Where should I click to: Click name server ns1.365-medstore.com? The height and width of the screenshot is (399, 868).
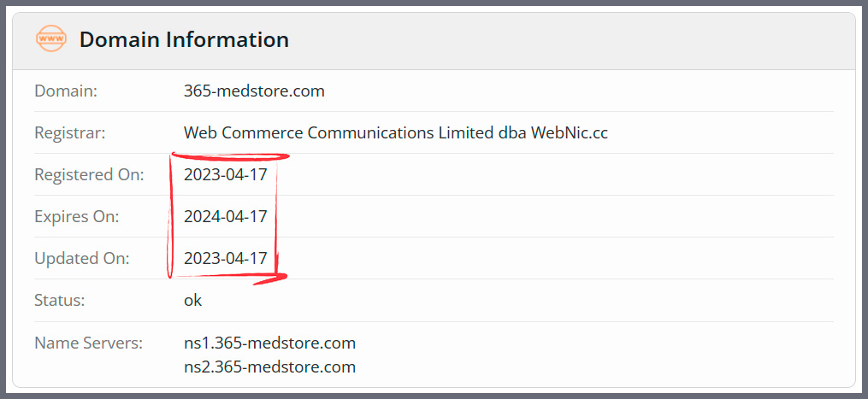(x=269, y=343)
